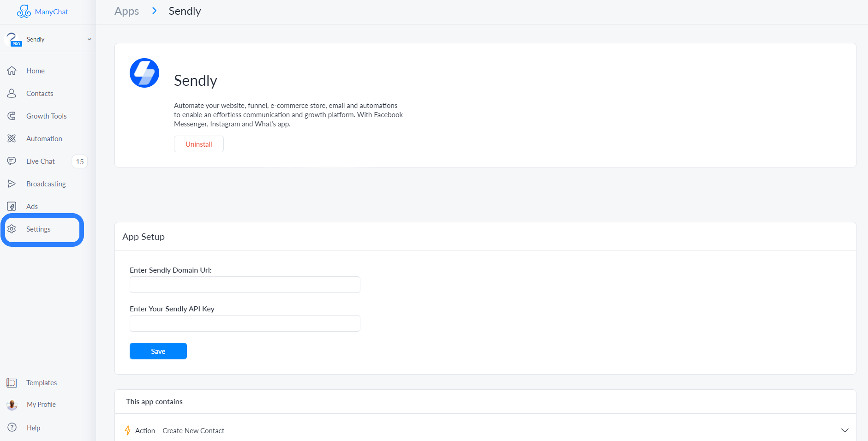Viewport: 868px width, 441px height.
Task: Go to Broadcasting menu item
Action: tap(46, 184)
